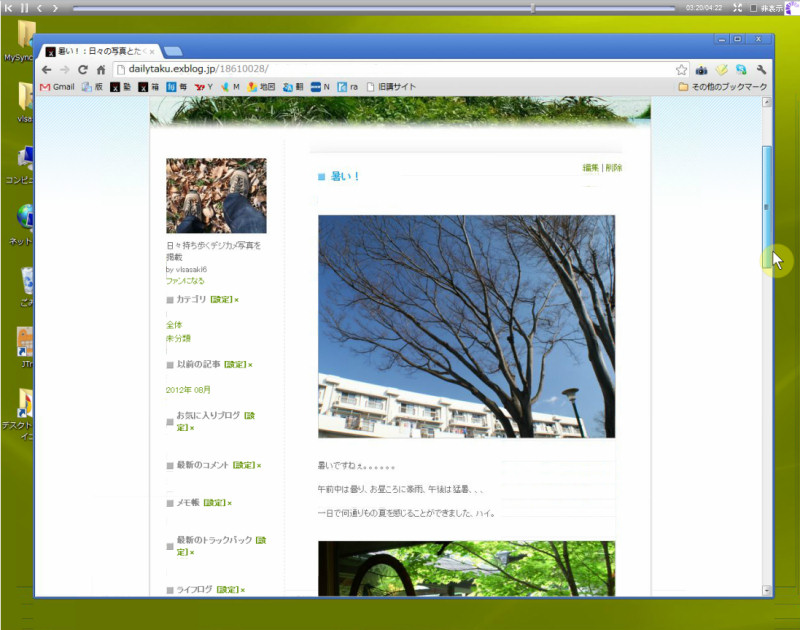
Task: Open the N bookmark
Action: tap(320, 87)
